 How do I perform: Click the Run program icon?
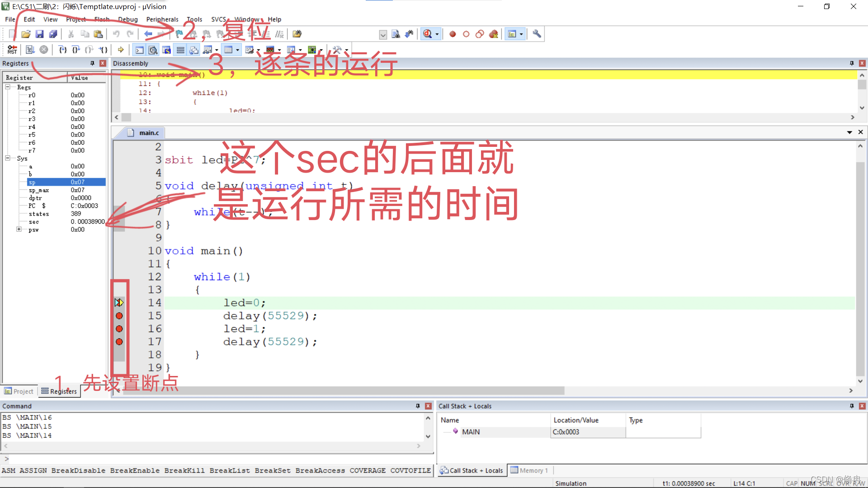tap(30, 50)
